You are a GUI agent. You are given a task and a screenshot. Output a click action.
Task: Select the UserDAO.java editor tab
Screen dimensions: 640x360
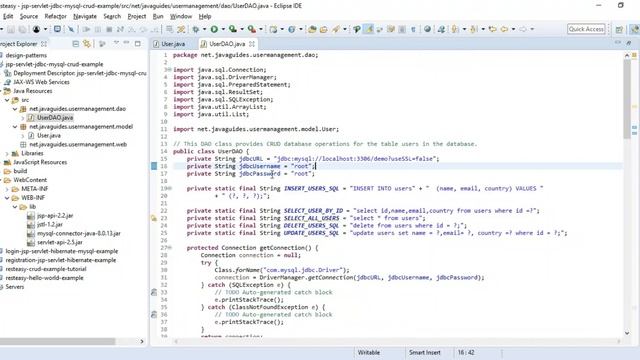227,44
